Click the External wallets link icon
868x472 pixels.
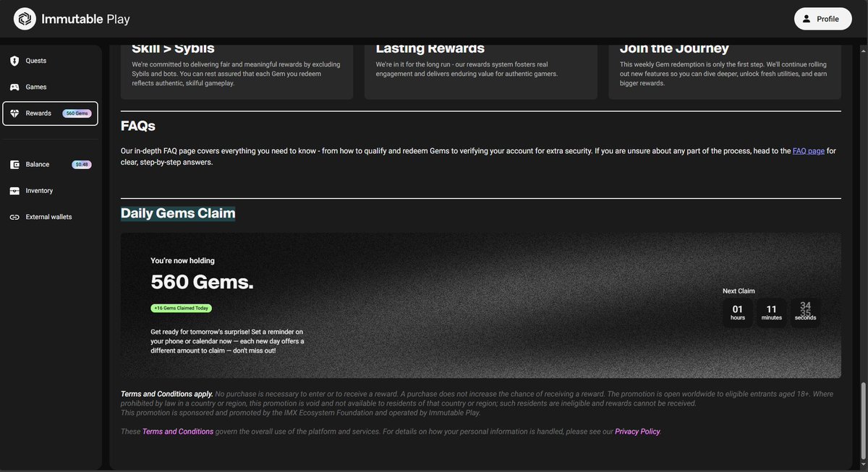click(x=14, y=217)
